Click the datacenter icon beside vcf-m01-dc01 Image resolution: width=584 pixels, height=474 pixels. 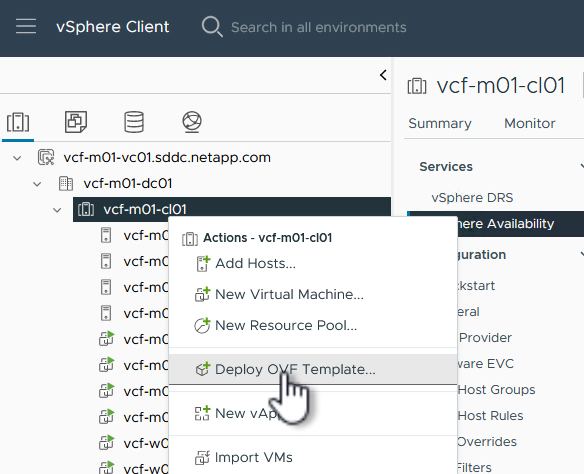66,184
